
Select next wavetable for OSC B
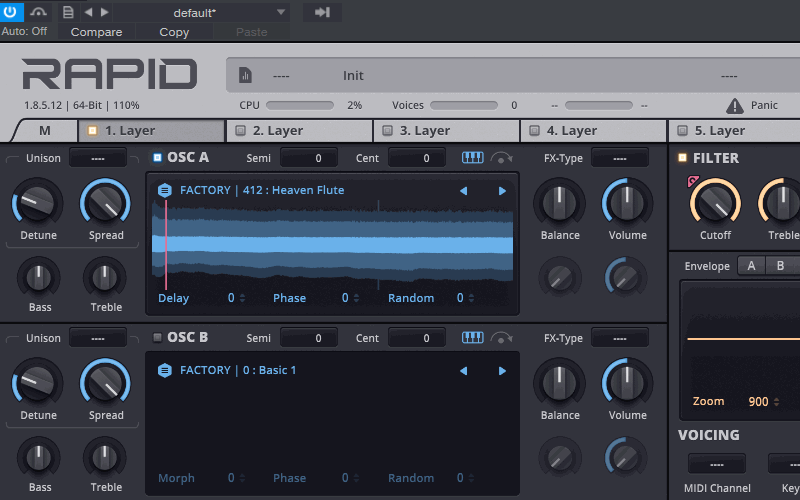pos(502,371)
